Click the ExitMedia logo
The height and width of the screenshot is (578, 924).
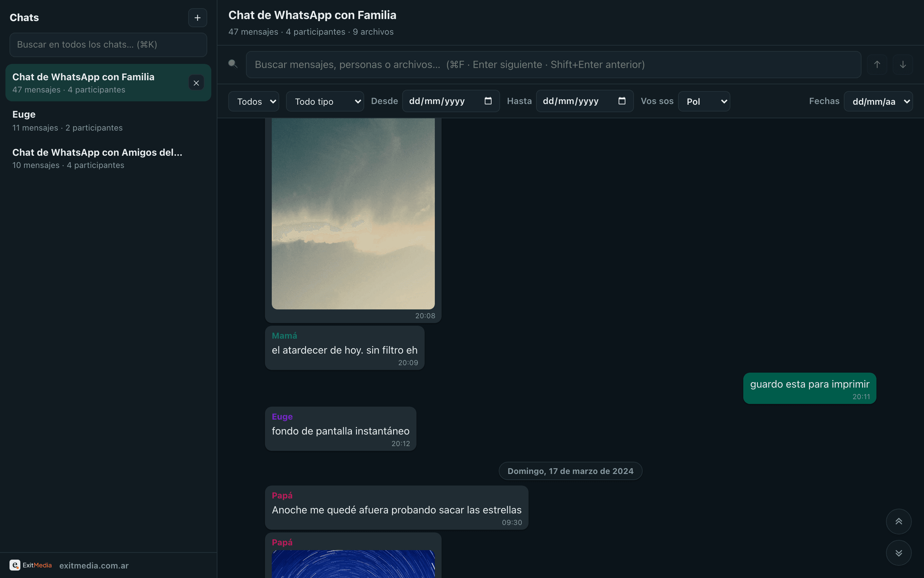coord(31,565)
